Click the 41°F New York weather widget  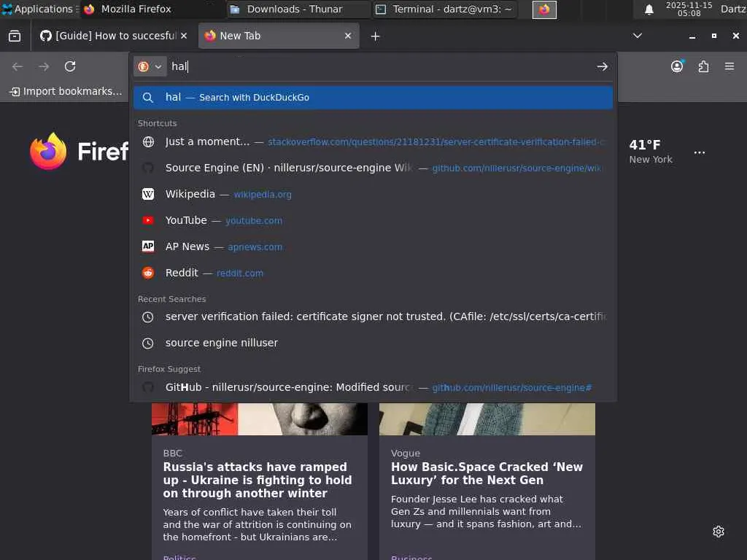651,152
